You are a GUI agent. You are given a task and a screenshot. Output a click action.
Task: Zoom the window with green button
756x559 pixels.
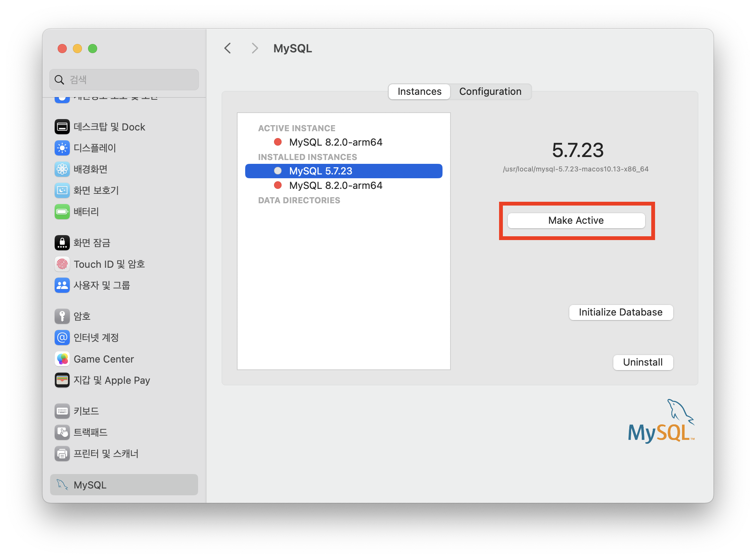coord(93,49)
